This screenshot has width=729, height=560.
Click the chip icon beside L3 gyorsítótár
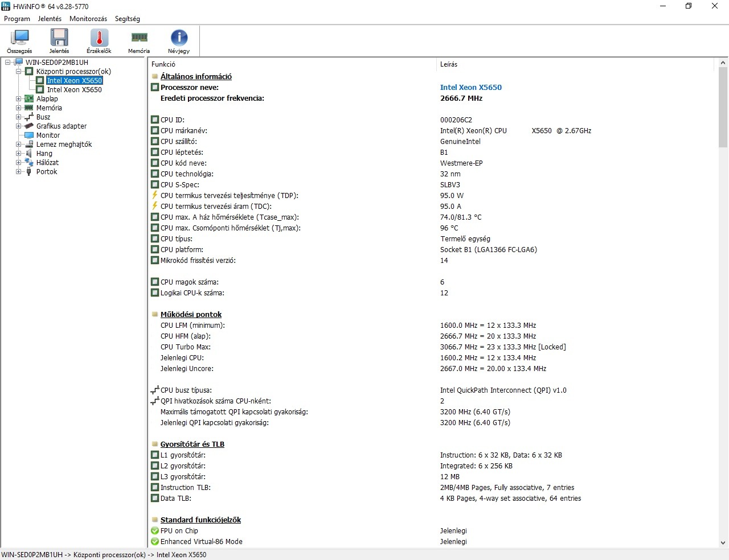tap(155, 476)
